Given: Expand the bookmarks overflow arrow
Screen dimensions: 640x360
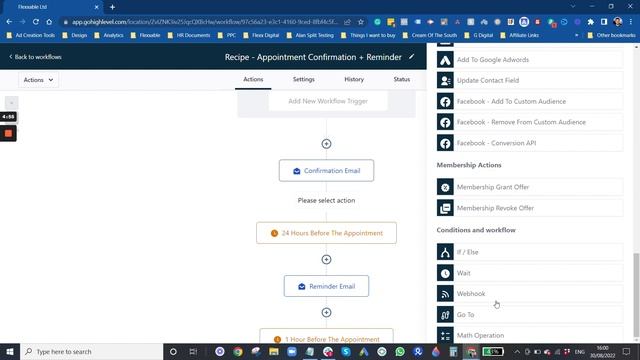Looking at the screenshot, I should [576, 35].
